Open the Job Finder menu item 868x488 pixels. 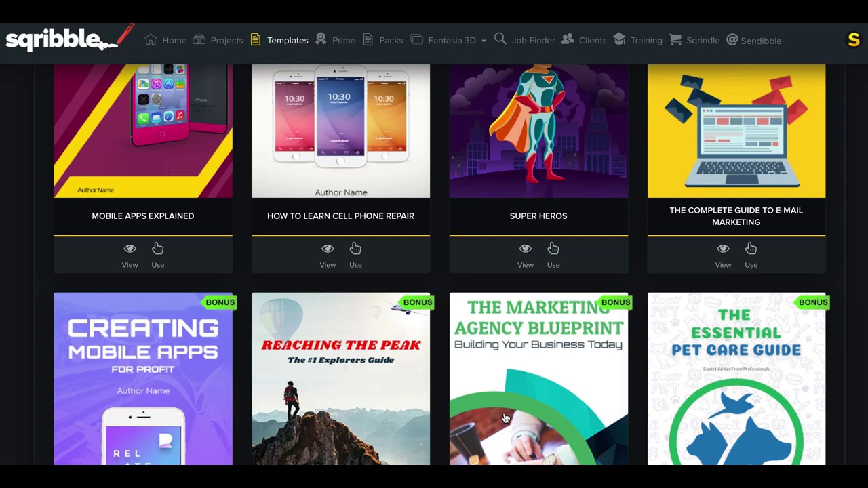[x=533, y=41]
